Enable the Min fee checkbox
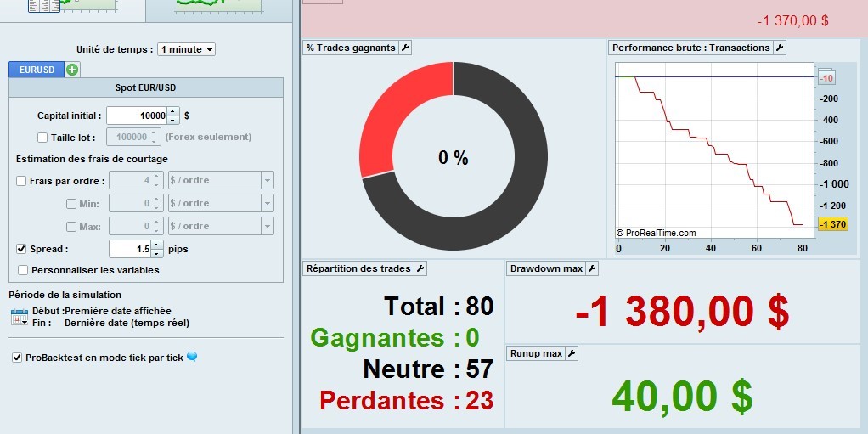Image resolution: width=868 pixels, height=434 pixels. 70,204
